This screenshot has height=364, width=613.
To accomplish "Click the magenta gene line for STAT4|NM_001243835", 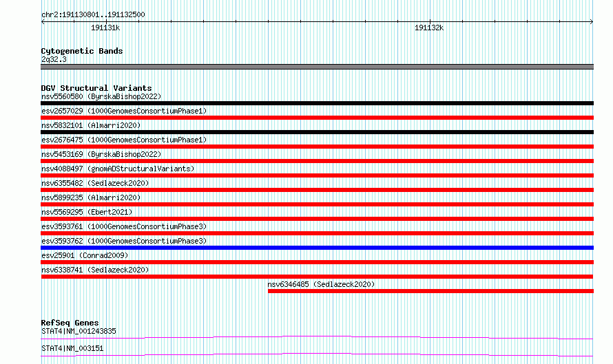I will [317, 337].
